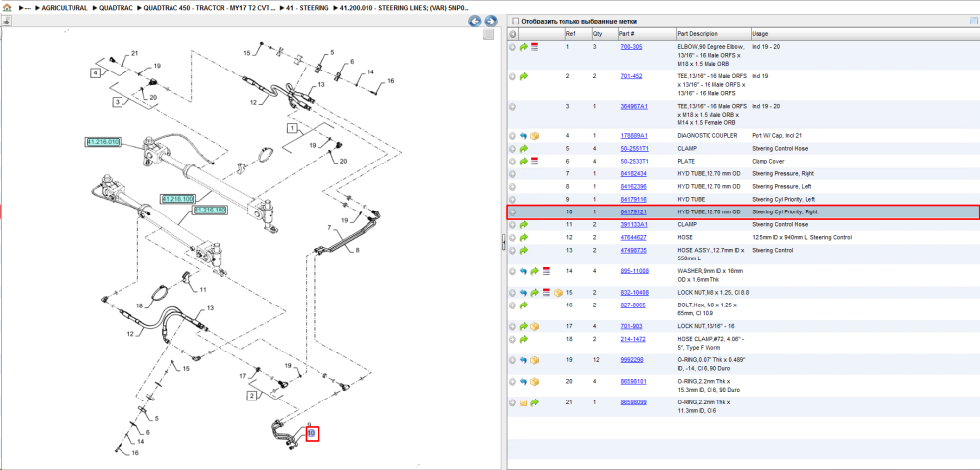Click box icon for O-RING 86598101
The height and width of the screenshot is (470, 980).
pyautogui.click(x=534, y=381)
